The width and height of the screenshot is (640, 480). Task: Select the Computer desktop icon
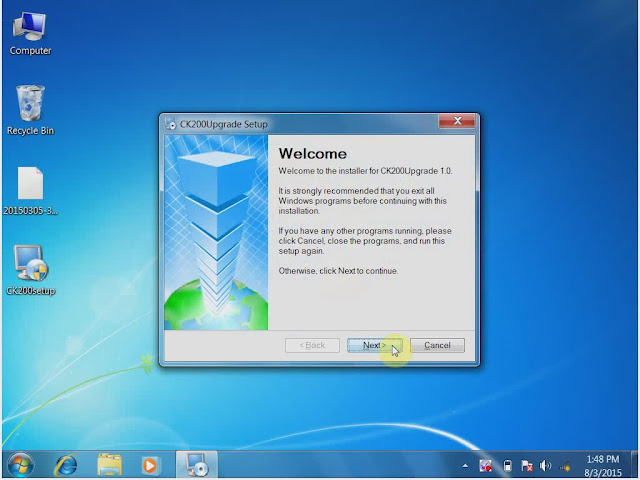tap(30, 33)
